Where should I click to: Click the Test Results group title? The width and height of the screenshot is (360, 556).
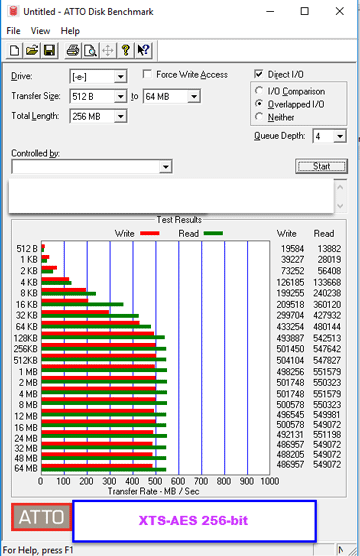[179, 220]
